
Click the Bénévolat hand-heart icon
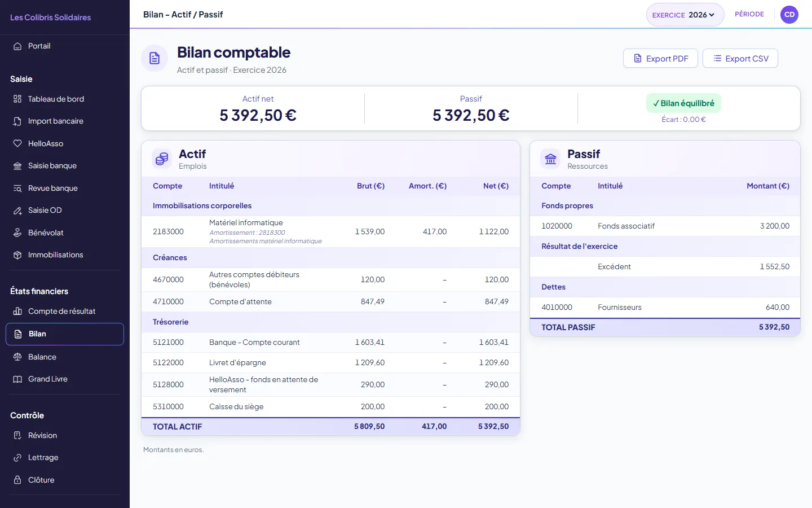(x=17, y=233)
